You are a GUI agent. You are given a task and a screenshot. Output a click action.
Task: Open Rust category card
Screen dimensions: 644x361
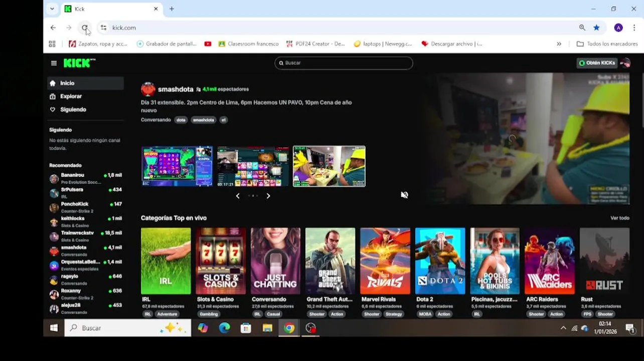604,261
